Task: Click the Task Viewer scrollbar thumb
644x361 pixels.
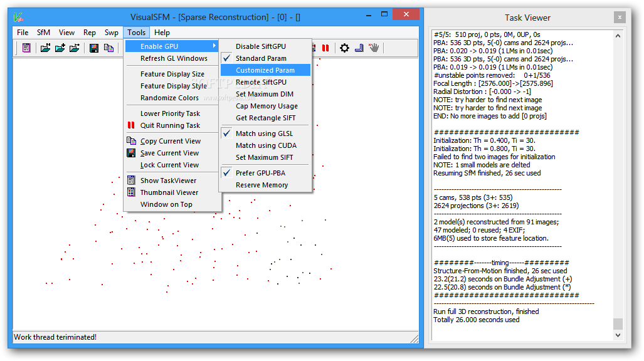Action: pyautogui.click(x=618, y=323)
